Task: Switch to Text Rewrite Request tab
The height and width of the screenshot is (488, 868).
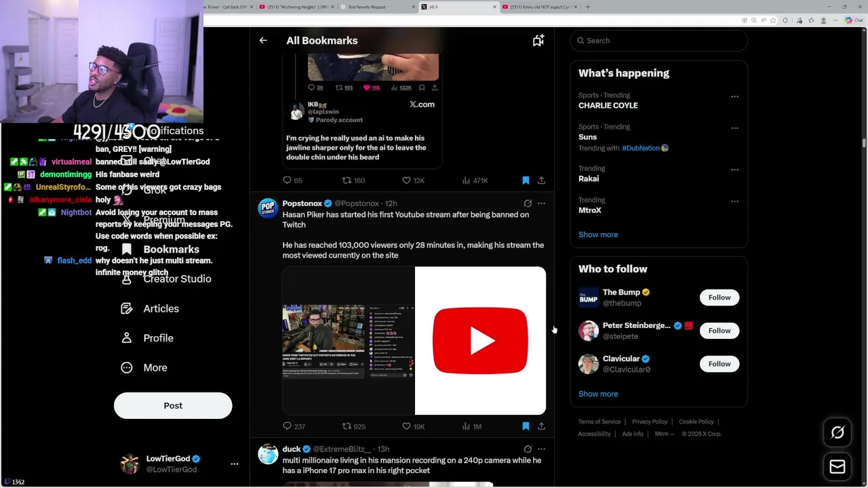Action: tap(378, 7)
